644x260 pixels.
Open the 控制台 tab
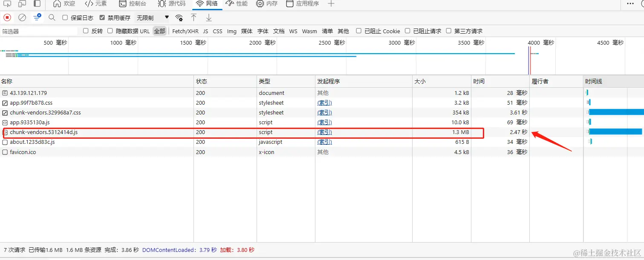tap(133, 4)
